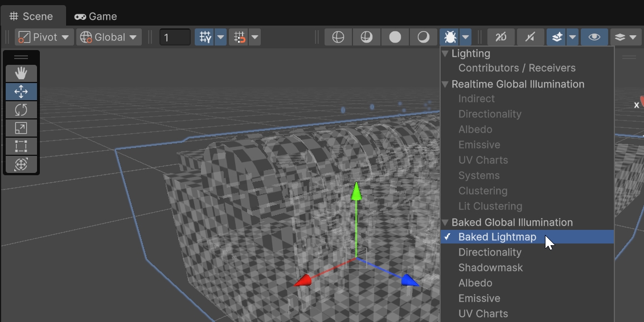644x322 pixels.
Task: Select the Rotate tool
Action: click(x=21, y=110)
